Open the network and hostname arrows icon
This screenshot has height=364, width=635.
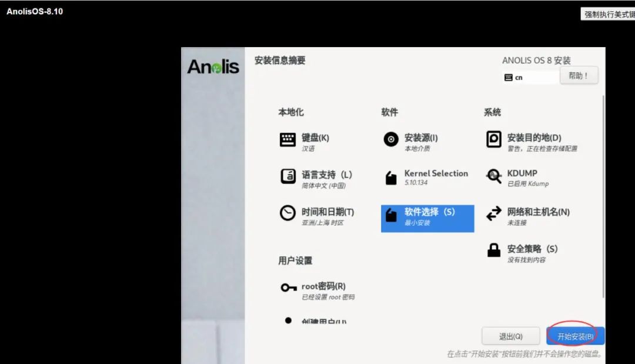point(494,213)
